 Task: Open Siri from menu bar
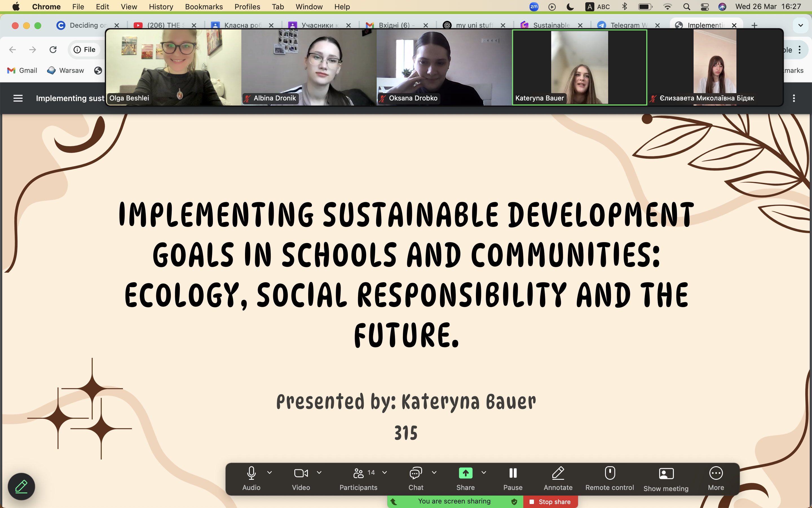(722, 7)
